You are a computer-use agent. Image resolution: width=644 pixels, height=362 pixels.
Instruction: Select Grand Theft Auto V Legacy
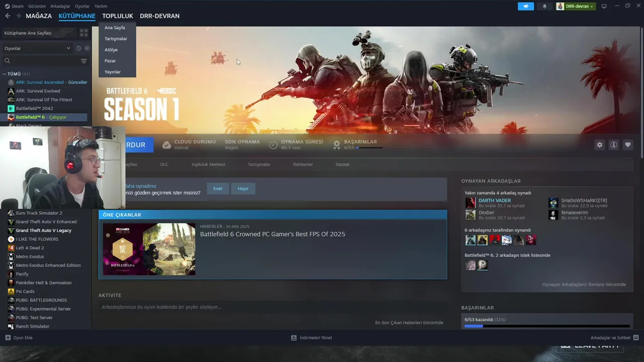(44, 230)
